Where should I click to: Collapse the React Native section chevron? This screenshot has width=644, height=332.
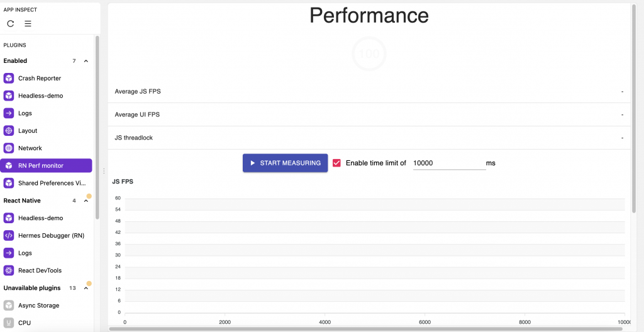click(86, 201)
